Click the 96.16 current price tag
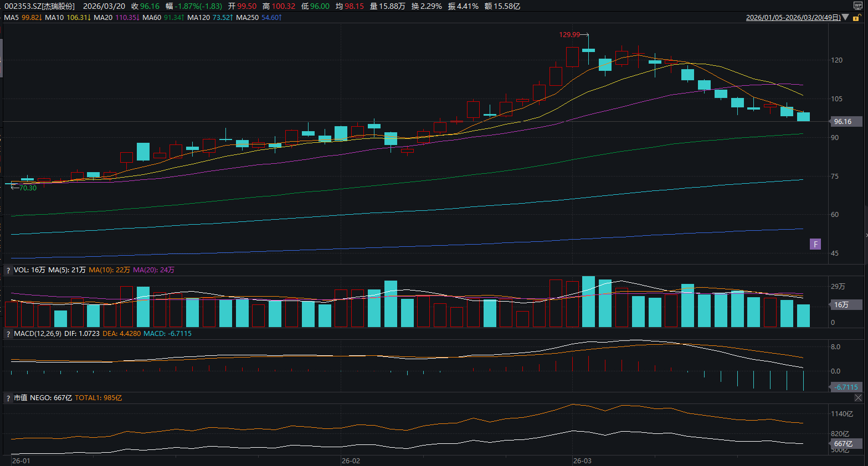 point(844,122)
